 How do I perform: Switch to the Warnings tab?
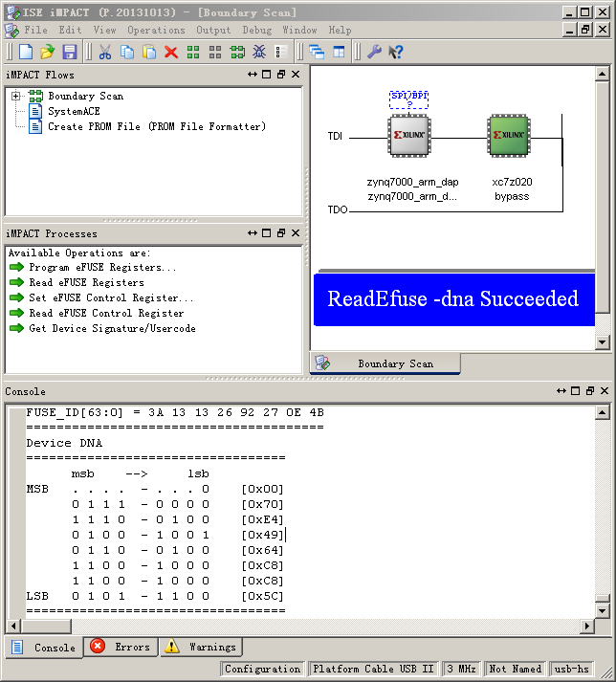point(201,647)
